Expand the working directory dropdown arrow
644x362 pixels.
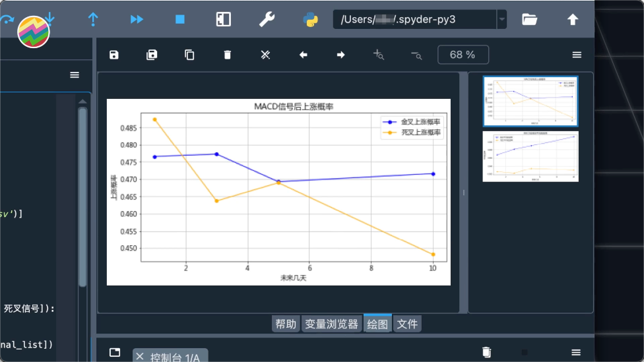[502, 19]
